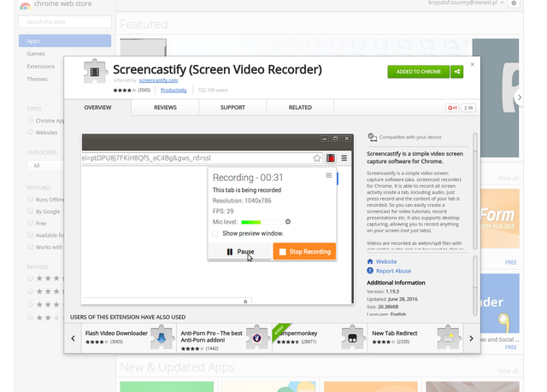Close the Screencastify details dialog
Screen dimensions: 547x392
tap(473, 64)
